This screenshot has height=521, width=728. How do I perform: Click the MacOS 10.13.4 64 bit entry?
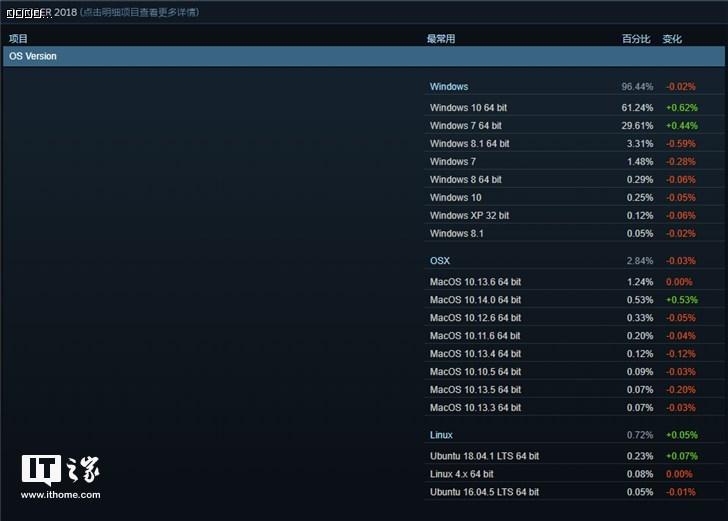click(475, 354)
